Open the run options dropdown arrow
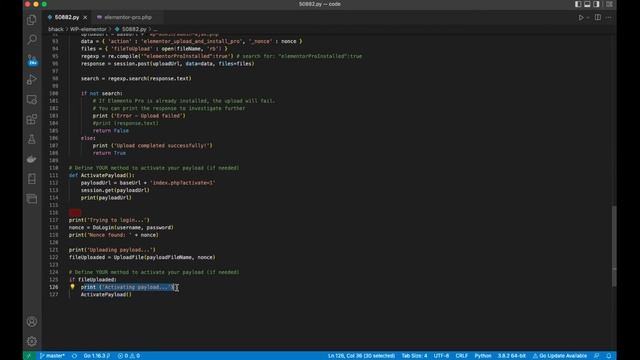Image resolution: width=640 pixels, height=360 pixels. [x=588, y=18]
